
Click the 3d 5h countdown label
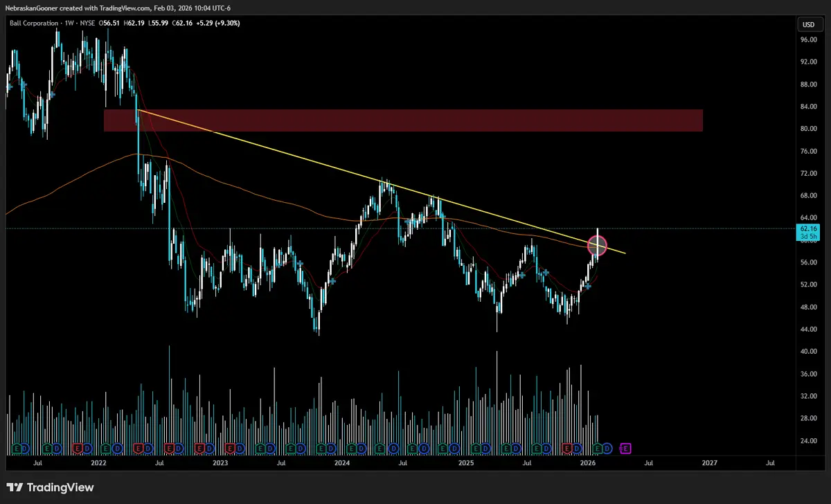coord(808,237)
